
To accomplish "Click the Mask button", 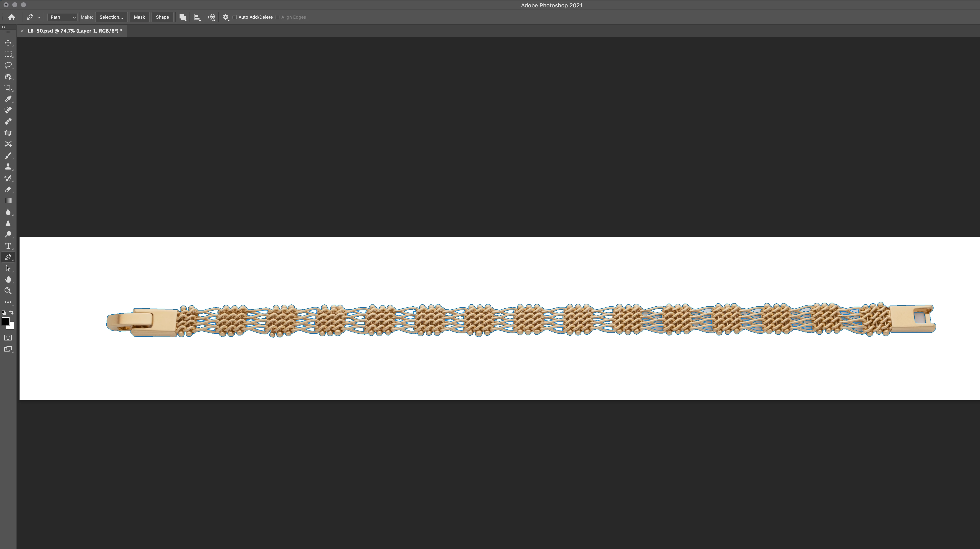I will tap(139, 17).
